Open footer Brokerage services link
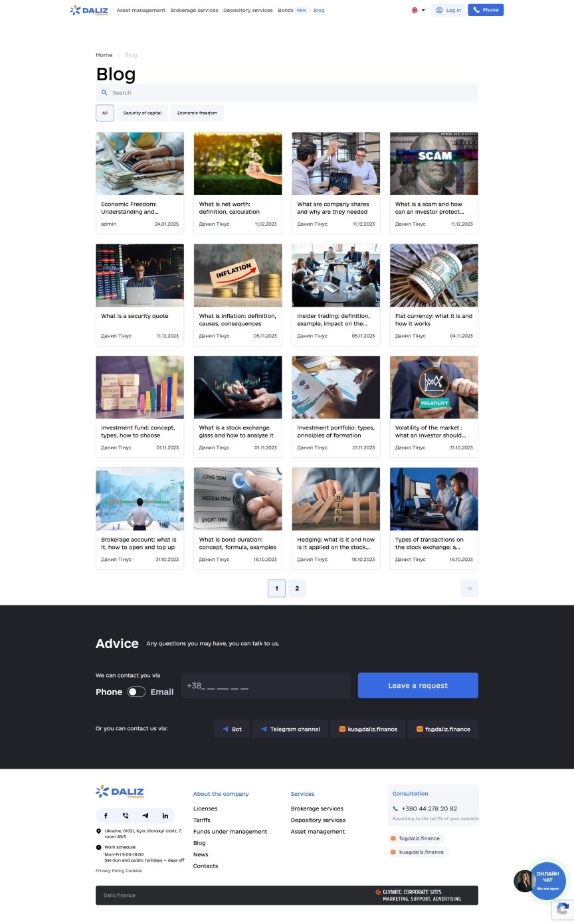This screenshot has width=574, height=924. pos(317,809)
